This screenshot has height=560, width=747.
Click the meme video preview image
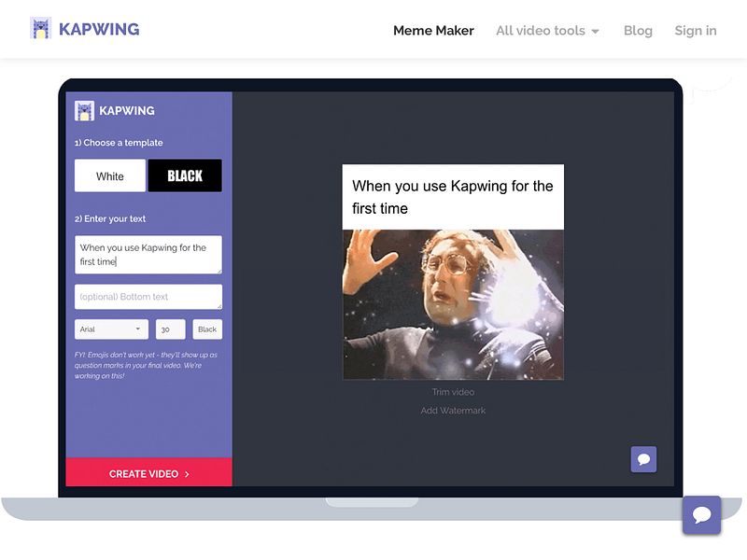[x=453, y=303]
